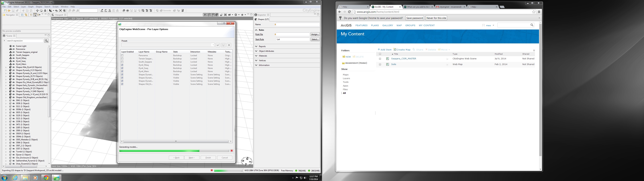
Task: Expand the Materials section in Inspector
Action: click(x=256, y=56)
